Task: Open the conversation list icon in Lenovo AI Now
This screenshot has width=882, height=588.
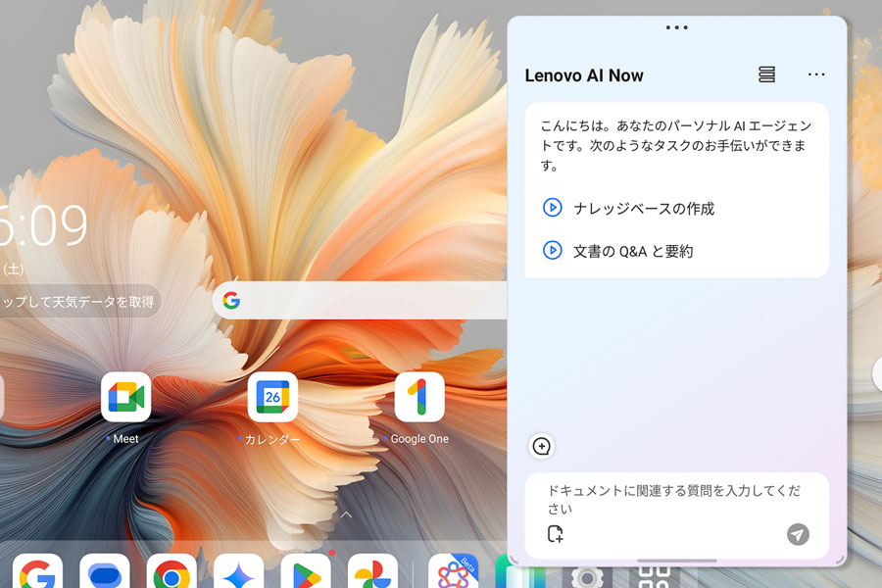Action: tap(766, 74)
